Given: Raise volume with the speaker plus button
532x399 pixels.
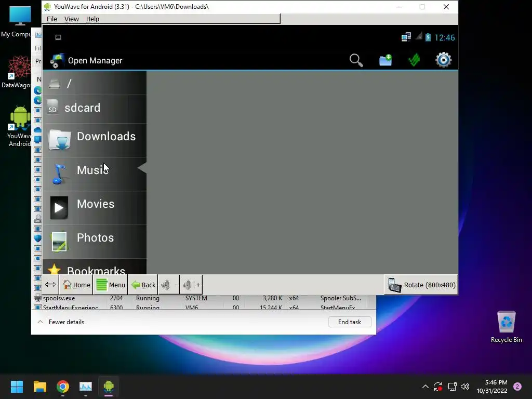Looking at the screenshot, I should pyautogui.click(x=191, y=285).
